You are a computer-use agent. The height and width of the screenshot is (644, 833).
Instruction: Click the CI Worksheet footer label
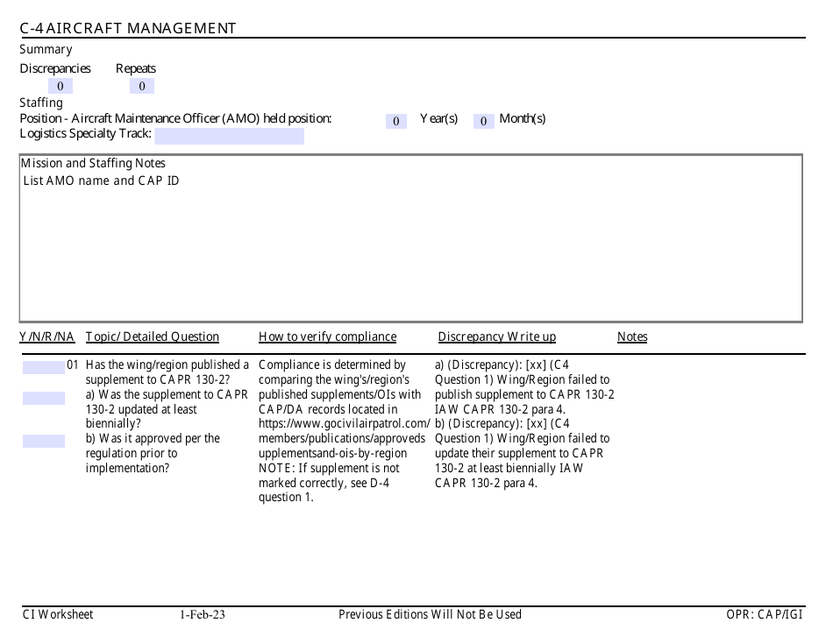pos(58,615)
